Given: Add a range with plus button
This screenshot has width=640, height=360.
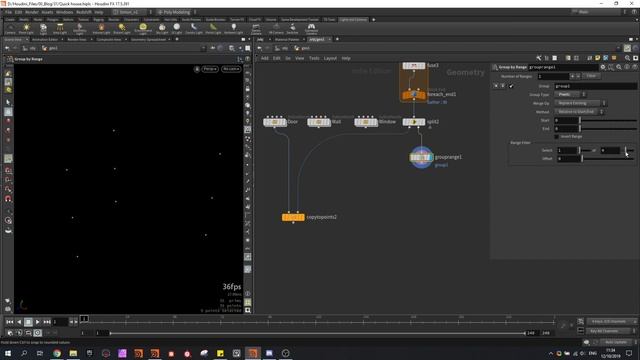Looking at the screenshot, I should pyautogui.click(x=572, y=76).
